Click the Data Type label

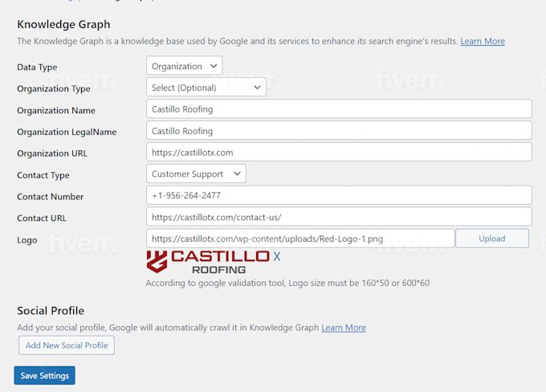37,67
